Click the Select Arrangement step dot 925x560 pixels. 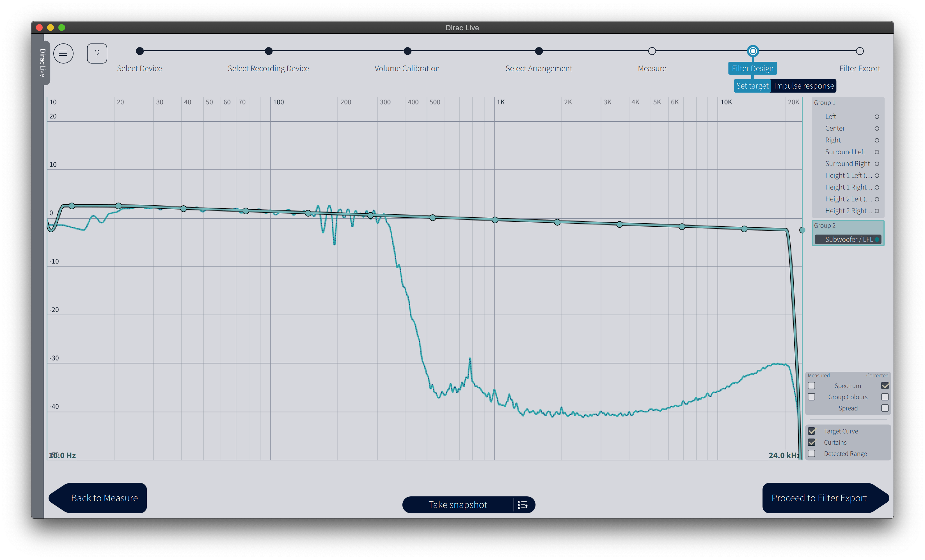tap(539, 51)
